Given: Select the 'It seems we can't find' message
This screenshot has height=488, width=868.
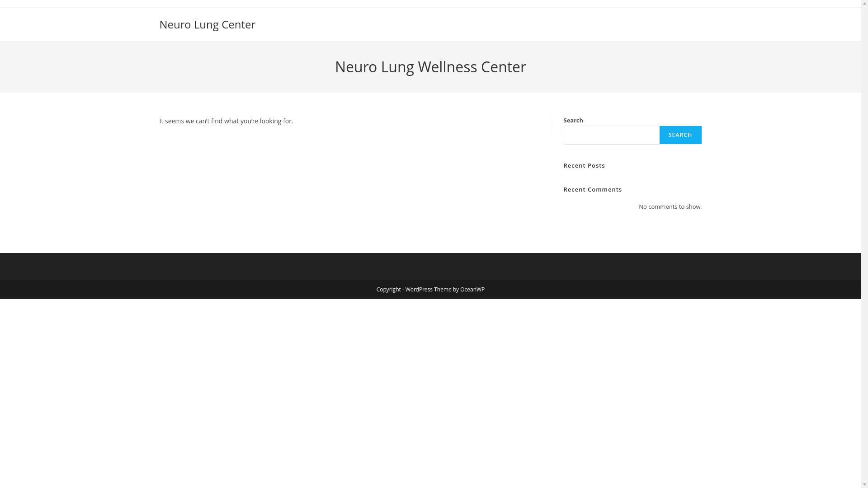Looking at the screenshot, I should (226, 121).
